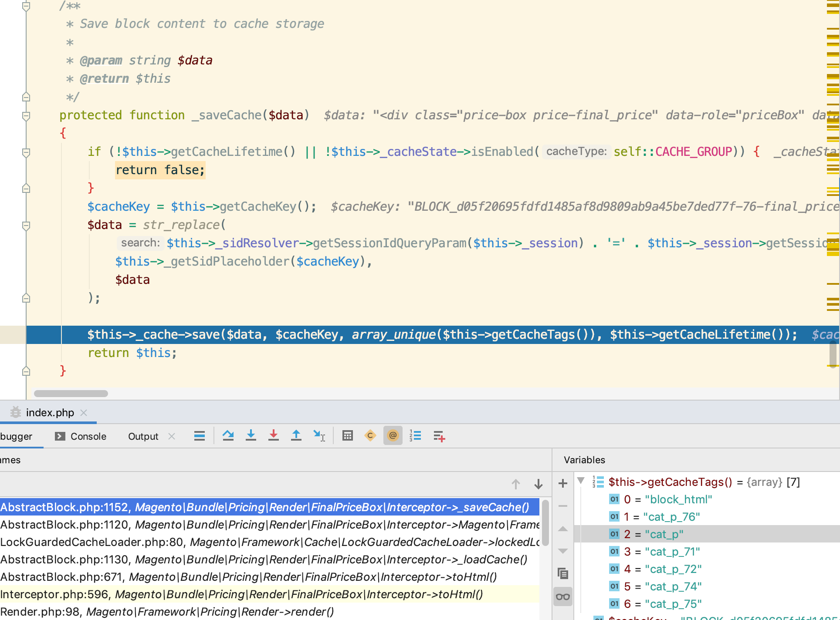
Task: Click the 'return $this;' statement
Action: tap(132, 353)
